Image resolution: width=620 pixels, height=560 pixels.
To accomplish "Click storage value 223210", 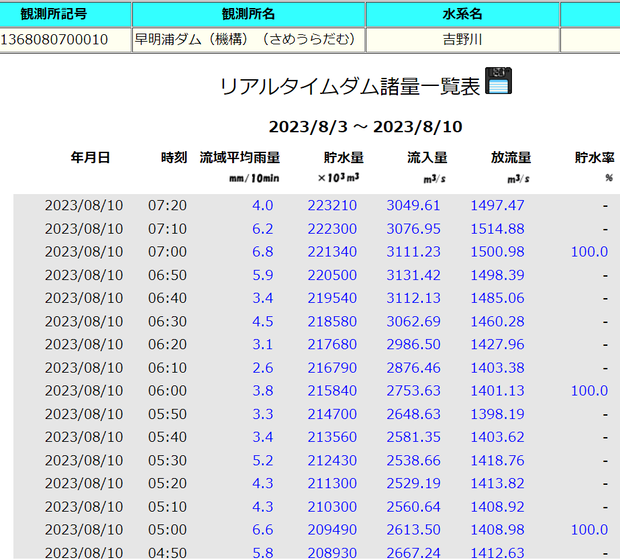I will click(x=332, y=205).
